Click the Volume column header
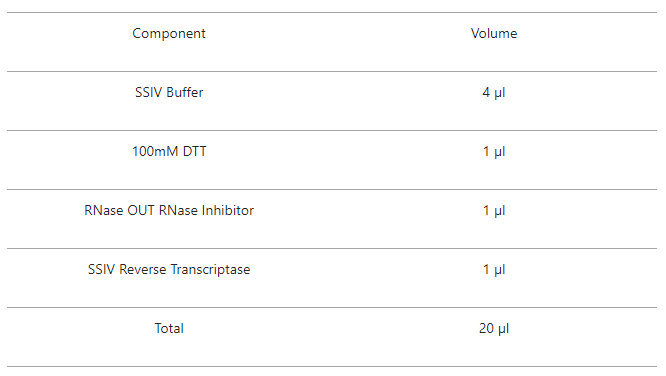Screen dimensions: 666x376 point(494,34)
